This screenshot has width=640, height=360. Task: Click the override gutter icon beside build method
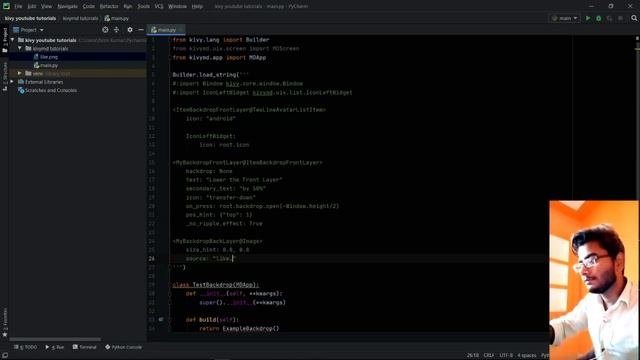[x=161, y=320]
